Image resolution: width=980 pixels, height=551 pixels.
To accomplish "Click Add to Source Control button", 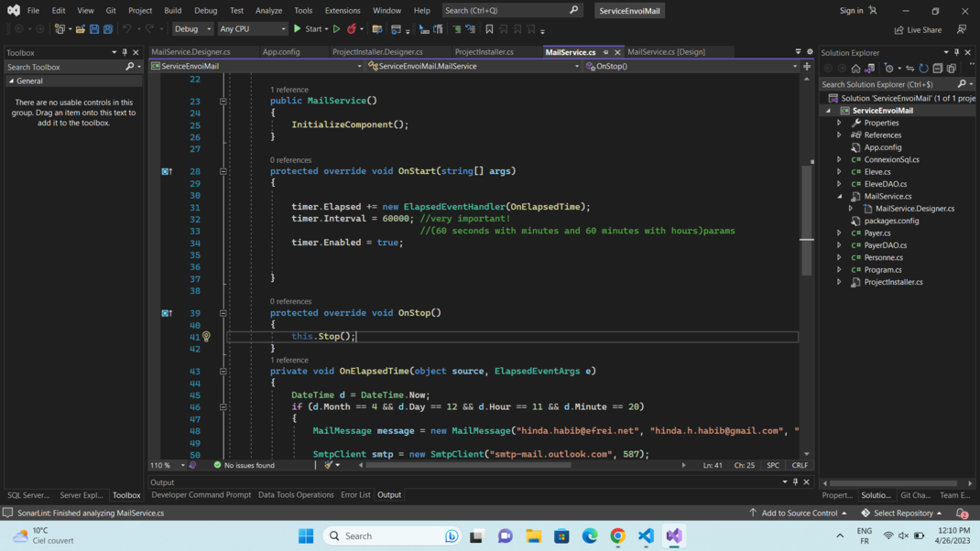I will point(798,513).
